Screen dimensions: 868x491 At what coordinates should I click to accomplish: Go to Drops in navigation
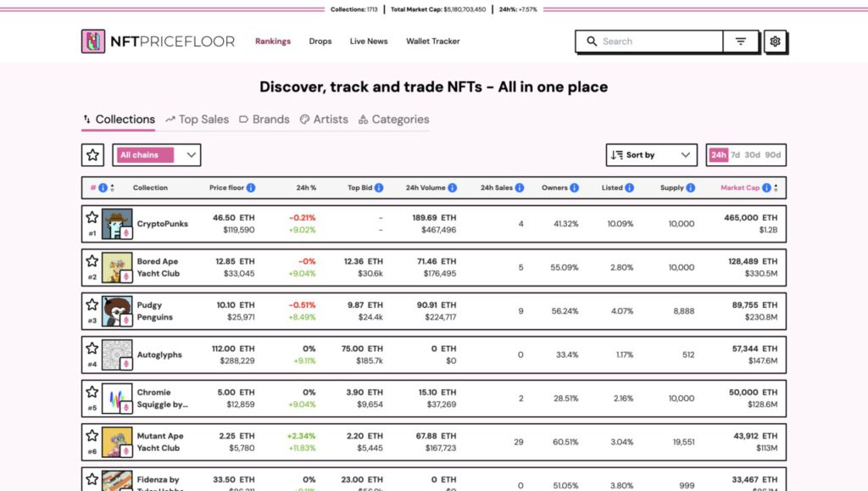click(x=320, y=42)
